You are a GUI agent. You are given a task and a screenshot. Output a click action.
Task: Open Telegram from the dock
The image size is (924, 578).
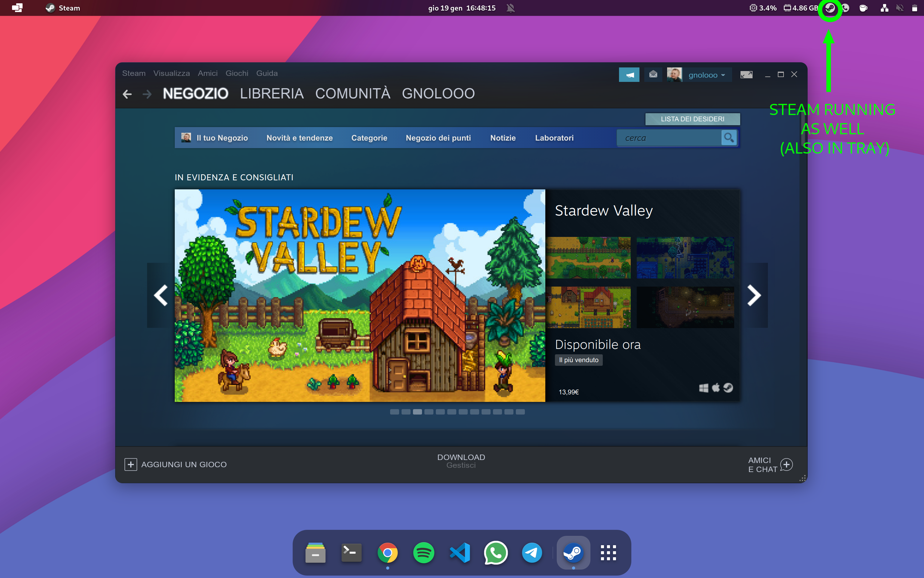pos(532,553)
